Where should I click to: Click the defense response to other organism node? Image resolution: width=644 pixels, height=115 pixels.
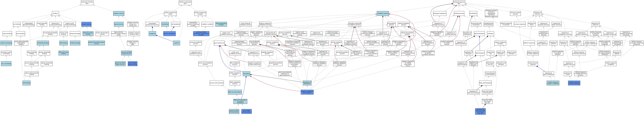[x=533, y=53]
